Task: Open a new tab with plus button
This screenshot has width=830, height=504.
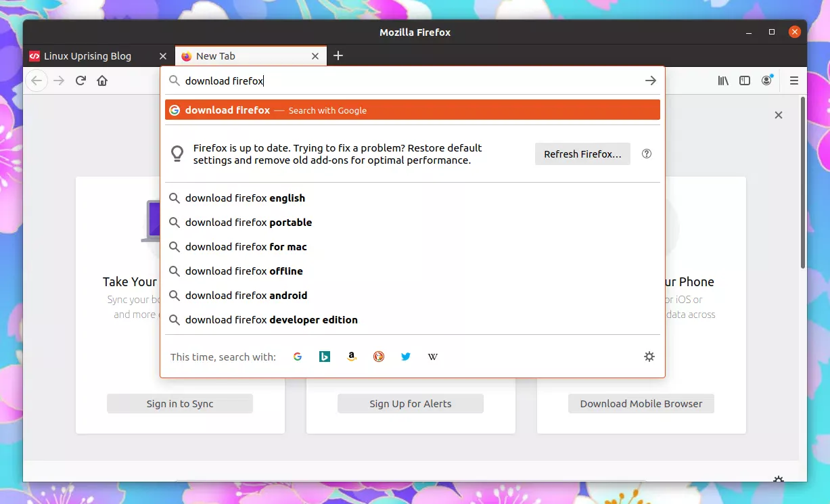Action: (x=338, y=55)
